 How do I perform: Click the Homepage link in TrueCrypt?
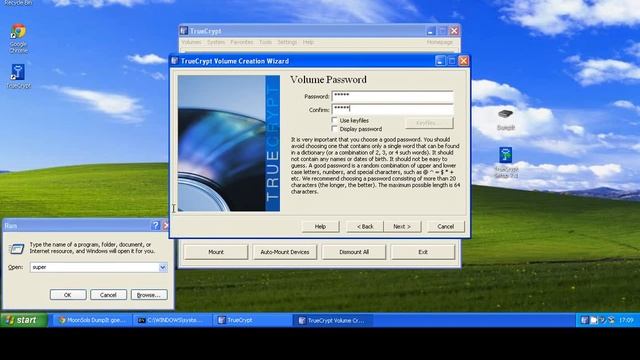pos(440,42)
